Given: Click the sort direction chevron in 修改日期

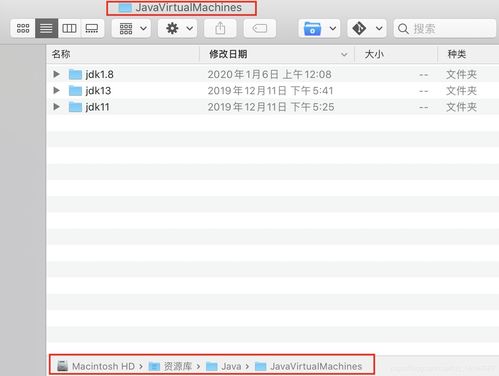Looking at the screenshot, I should 344,54.
